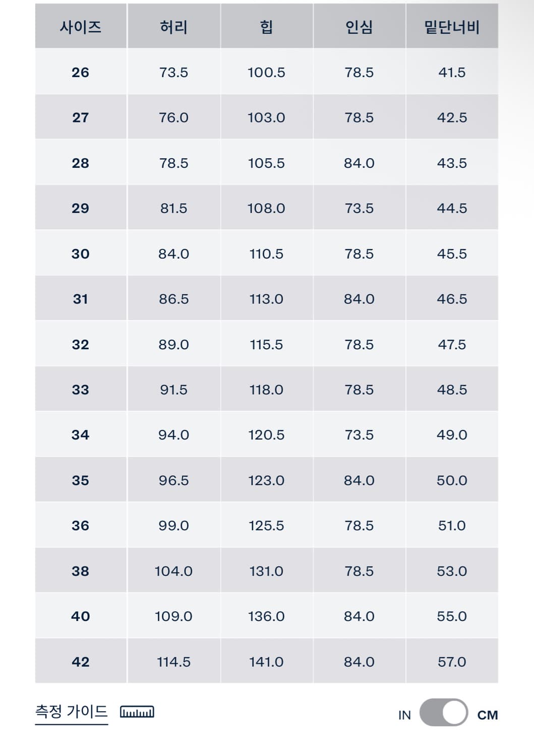Select the size 26 row label
This screenshot has width=534, height=756.
[81, 72]
